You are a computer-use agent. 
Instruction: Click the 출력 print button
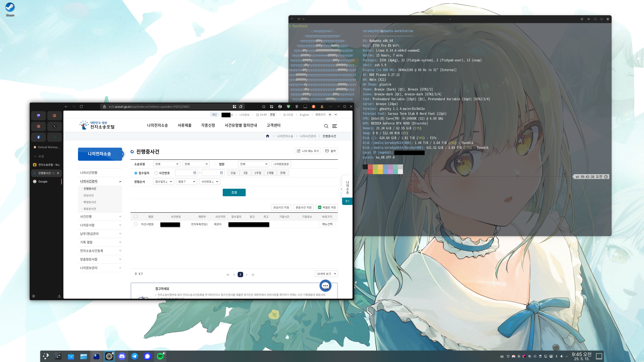[331, 151]
